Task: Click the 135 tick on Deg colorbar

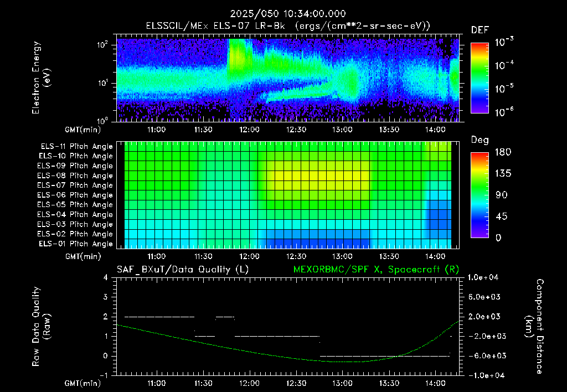Action: [503, 173]
